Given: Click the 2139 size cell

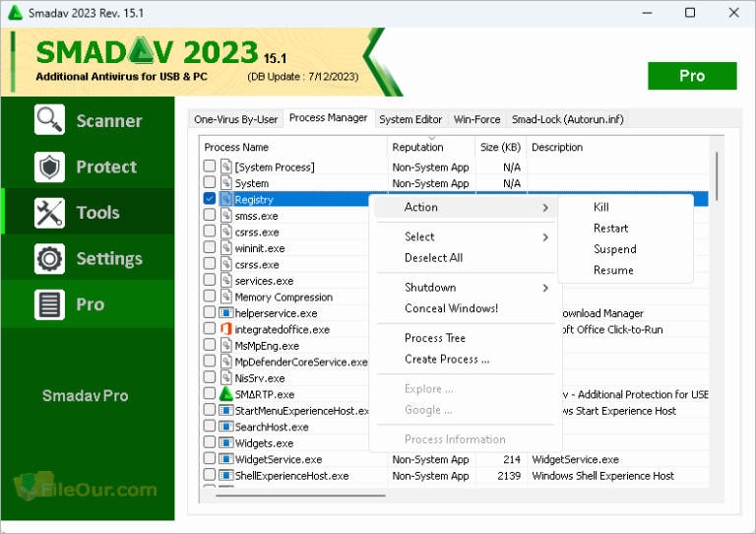Looking at the screenshot, I should (x=509, y=476).
